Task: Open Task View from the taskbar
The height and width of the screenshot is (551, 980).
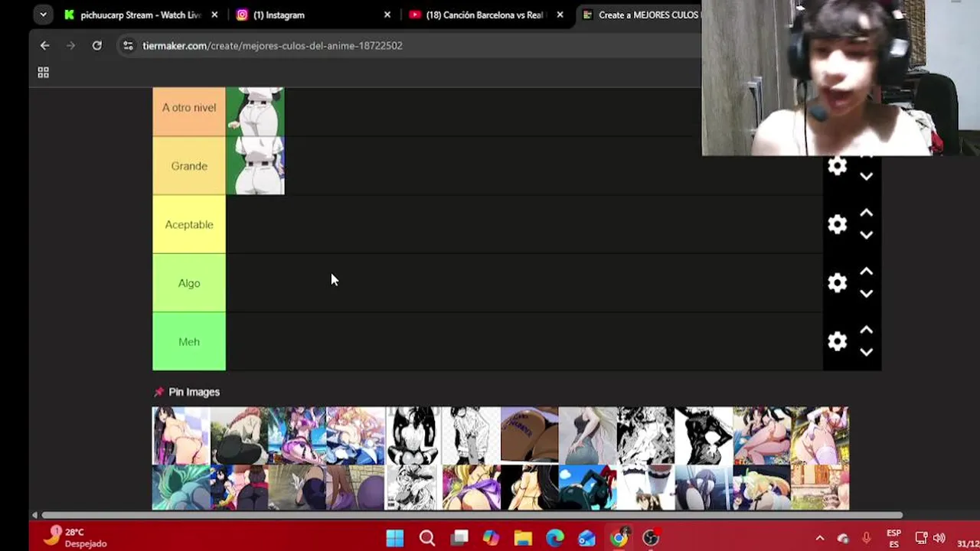Action: coord(459,538)
